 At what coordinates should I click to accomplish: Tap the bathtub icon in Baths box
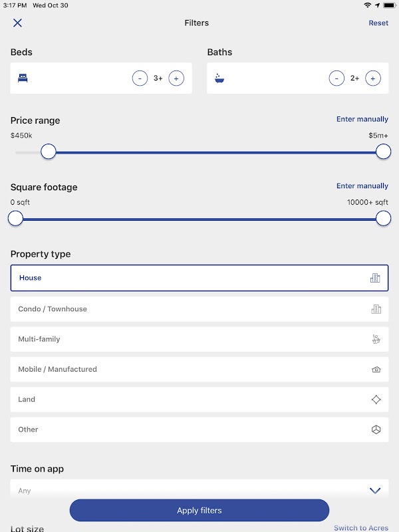click(219, 78)
